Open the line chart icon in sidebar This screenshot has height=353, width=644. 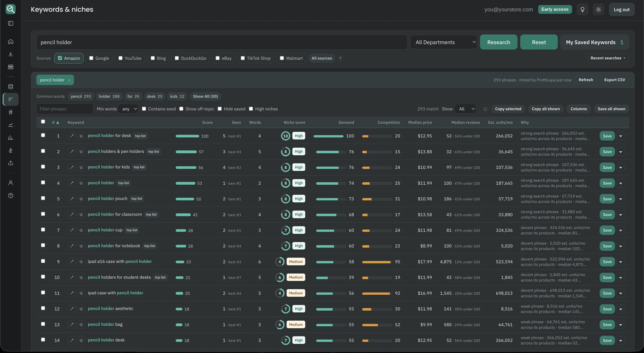pyautogui.click(x=11, y=125)
